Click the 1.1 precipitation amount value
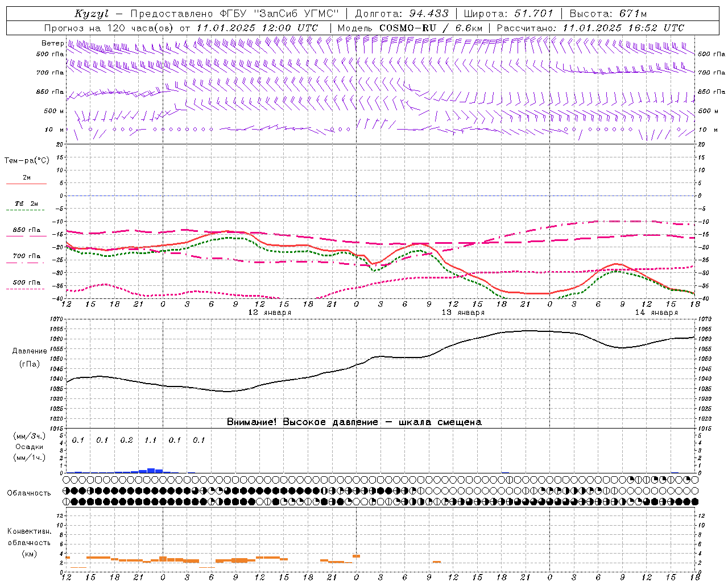This screenshot has width=728, height=582. click(x=150, y=440)
